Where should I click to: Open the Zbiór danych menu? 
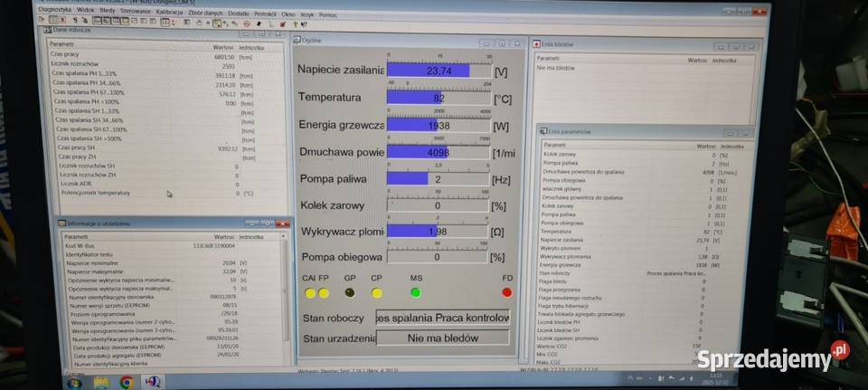(205, 14)
